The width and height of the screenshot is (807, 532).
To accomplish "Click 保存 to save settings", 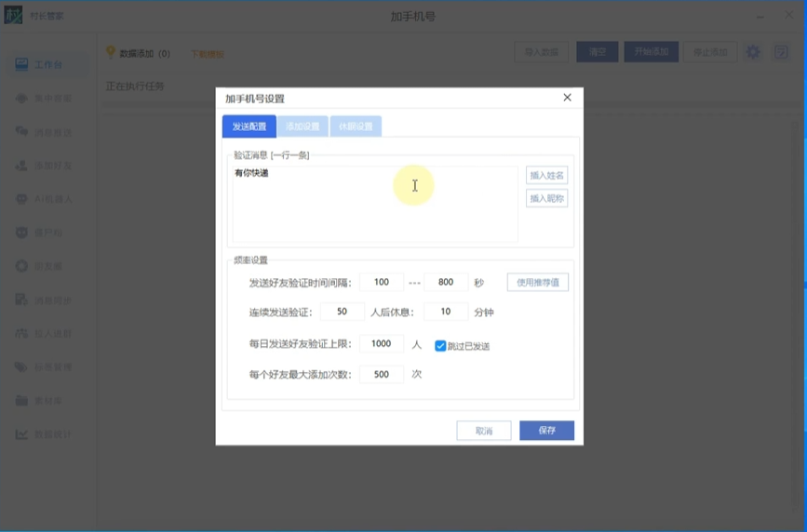I will pos(546,431).
